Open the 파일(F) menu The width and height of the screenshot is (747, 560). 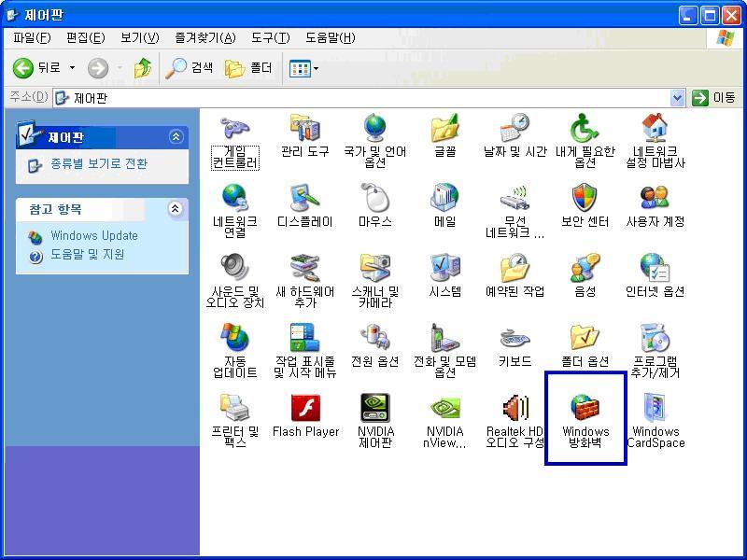point(32,37)
